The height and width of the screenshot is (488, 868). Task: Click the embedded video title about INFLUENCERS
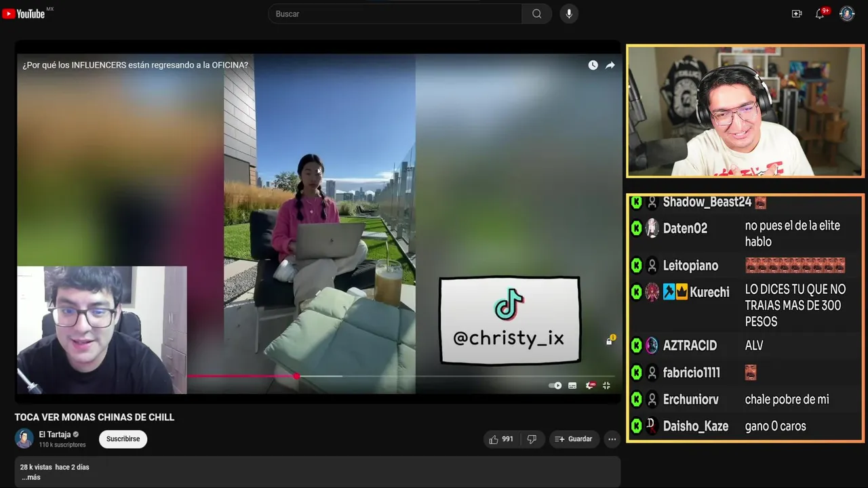click(136, 65)
